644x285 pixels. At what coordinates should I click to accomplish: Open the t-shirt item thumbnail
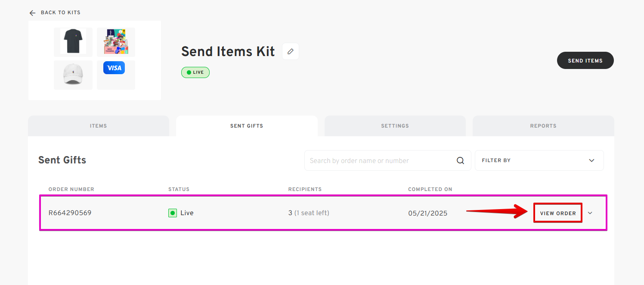click(73, 42)
